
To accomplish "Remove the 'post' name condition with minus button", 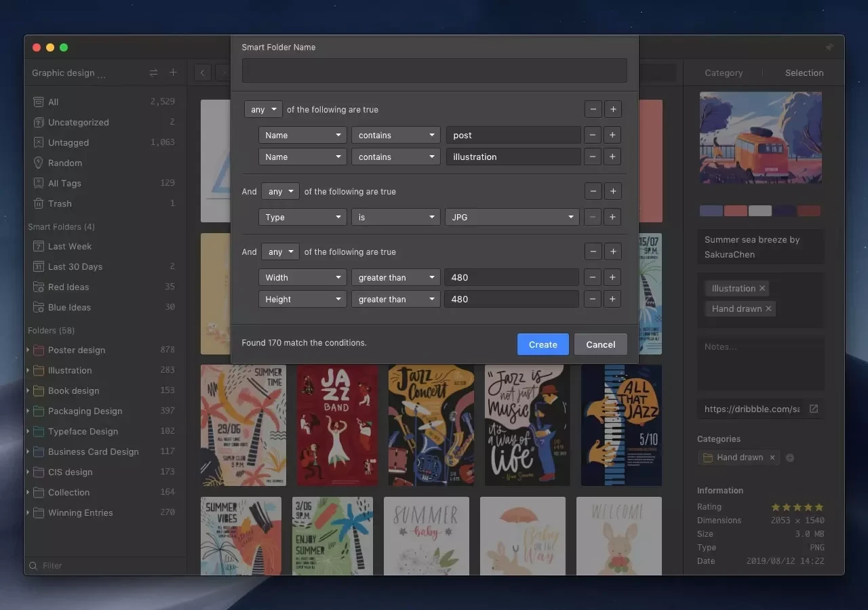I will pos(593,135).
